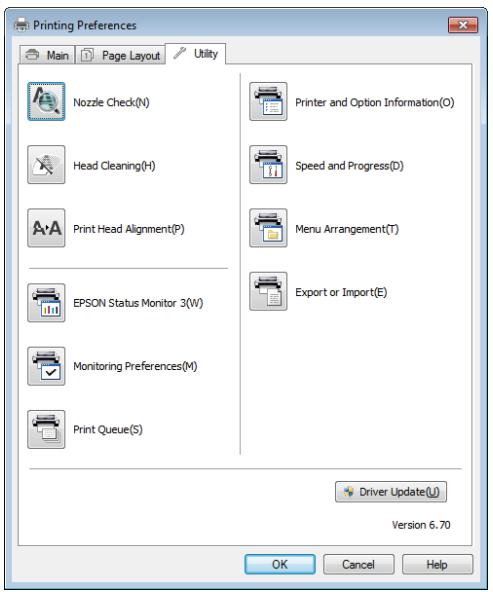Confirm settings with OK button
493x592 pixels.
click(x=280, y=564)
